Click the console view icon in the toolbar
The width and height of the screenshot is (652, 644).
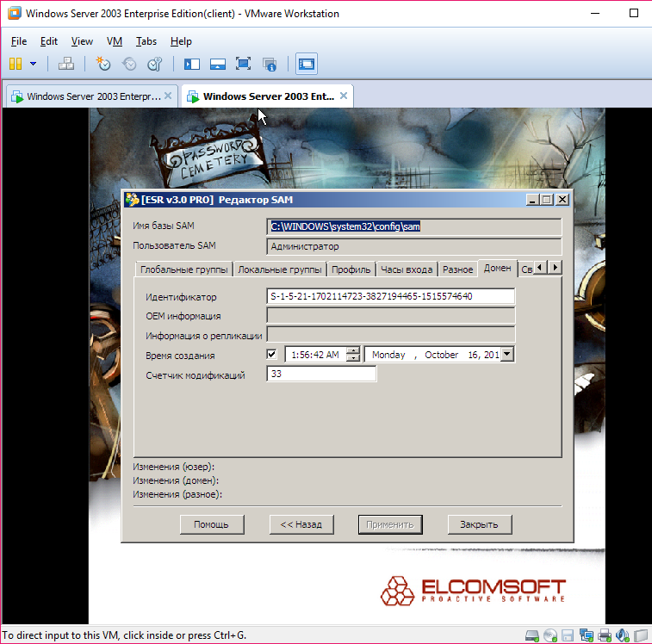307,64
